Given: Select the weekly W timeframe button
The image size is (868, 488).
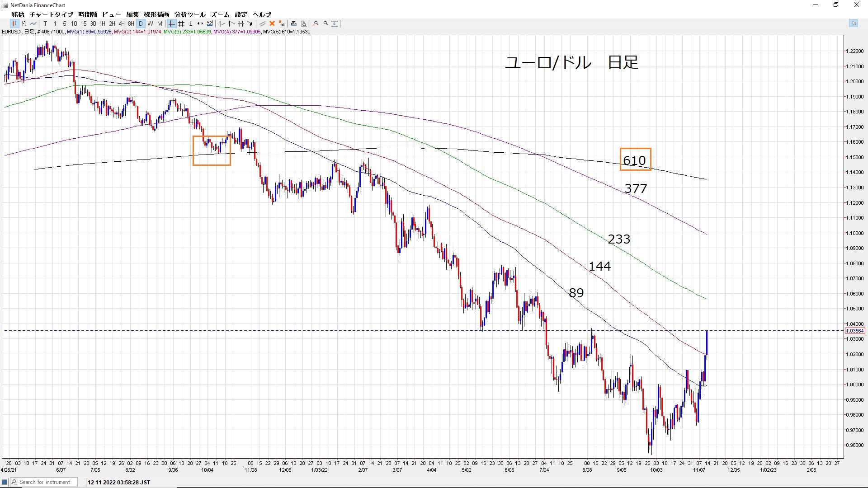Looking at the screenshot, I should pos(150,23).
